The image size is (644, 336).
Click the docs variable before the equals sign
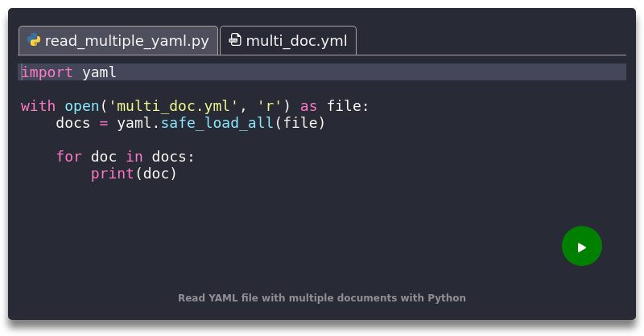[x=73, y=123]
